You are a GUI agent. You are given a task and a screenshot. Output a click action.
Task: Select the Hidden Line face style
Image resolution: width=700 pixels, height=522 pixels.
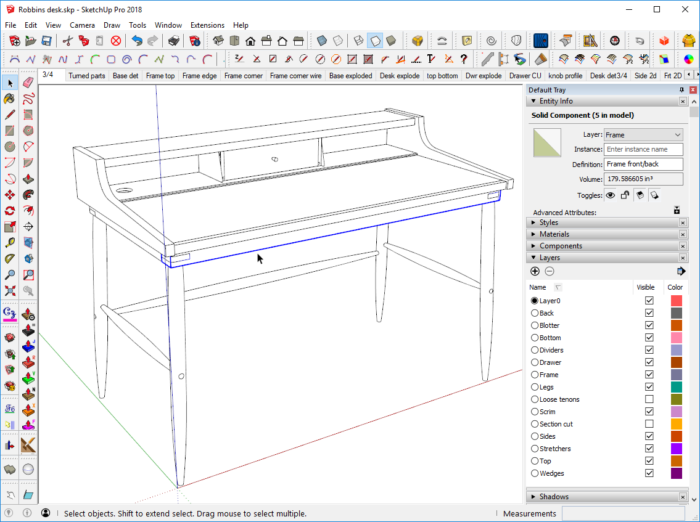click(375, 41)
